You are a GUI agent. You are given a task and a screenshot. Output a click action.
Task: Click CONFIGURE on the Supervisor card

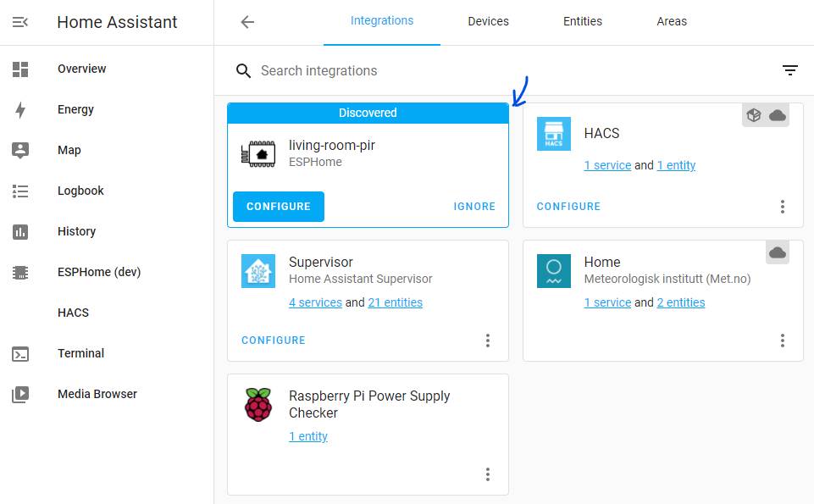(273, 341)
